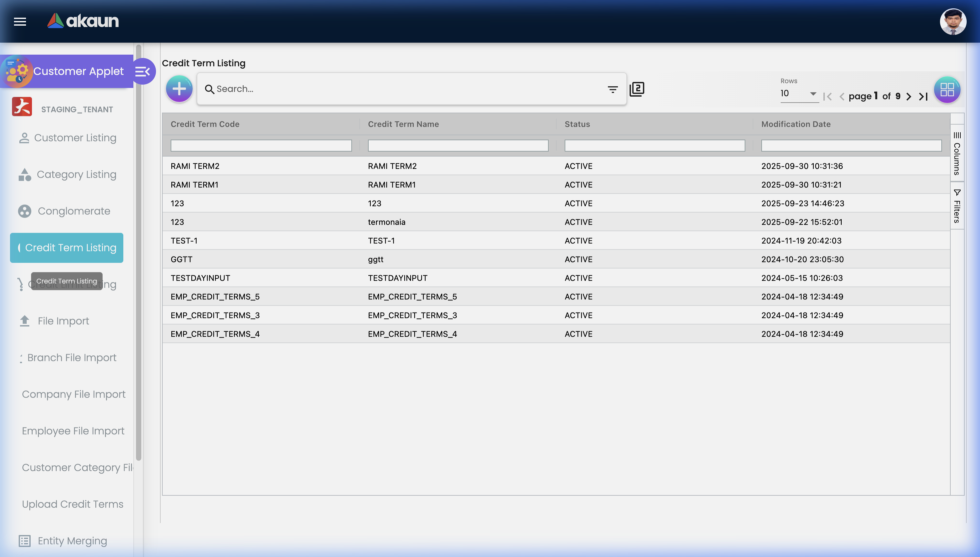Go to the next page of results
980x557 pixels.
click(909, 96)
